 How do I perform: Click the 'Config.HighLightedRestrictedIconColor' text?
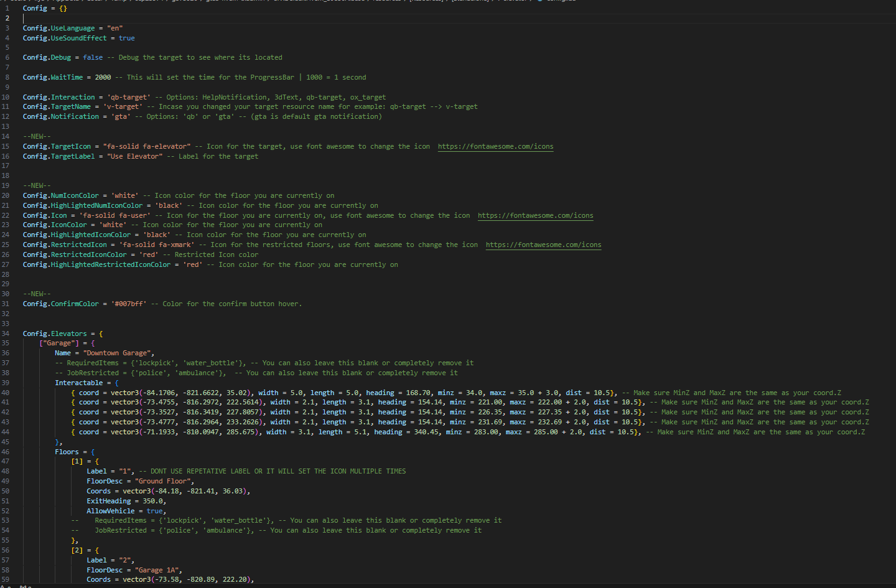point(97,265)
